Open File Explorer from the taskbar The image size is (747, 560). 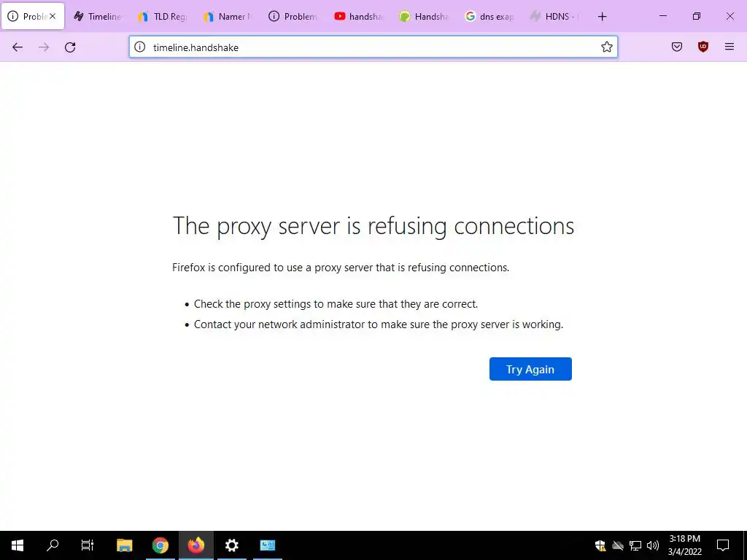124,545
